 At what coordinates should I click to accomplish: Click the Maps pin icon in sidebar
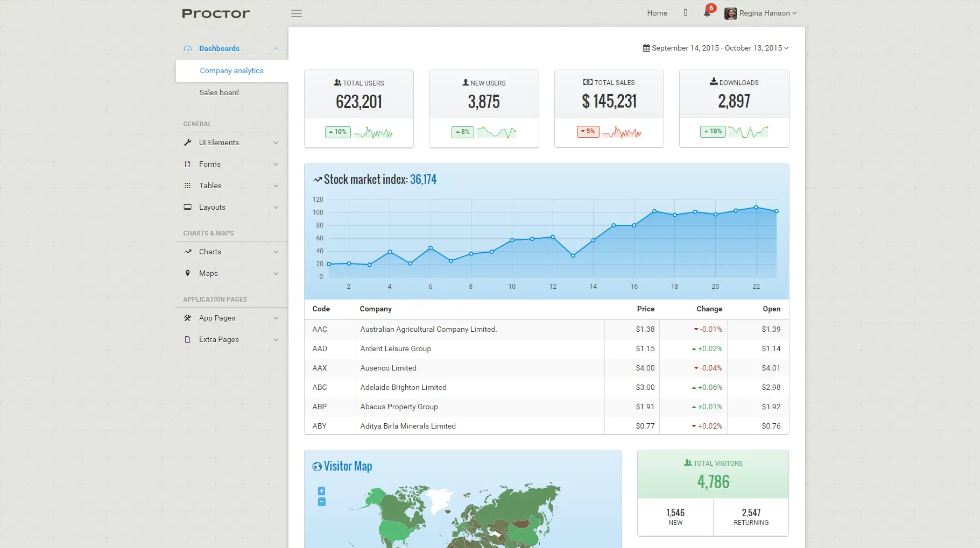coord(187,273)
